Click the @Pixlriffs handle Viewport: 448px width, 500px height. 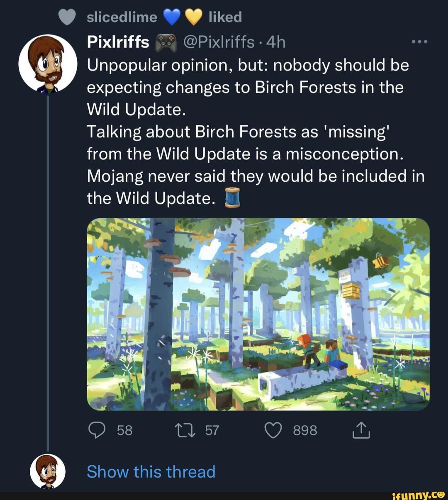tap(219, 42)
